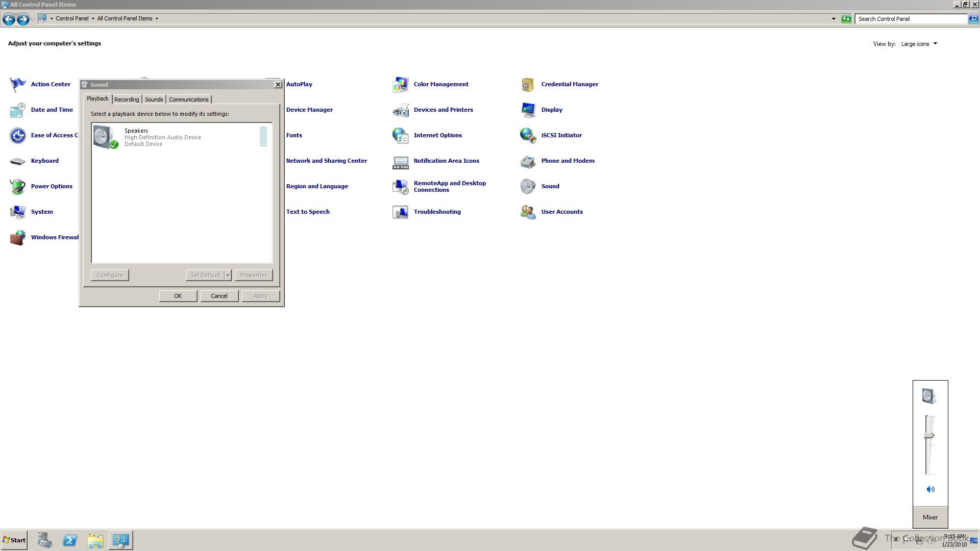Click the Search Control Panel field
Screen dimensions: 980x551
911,19
